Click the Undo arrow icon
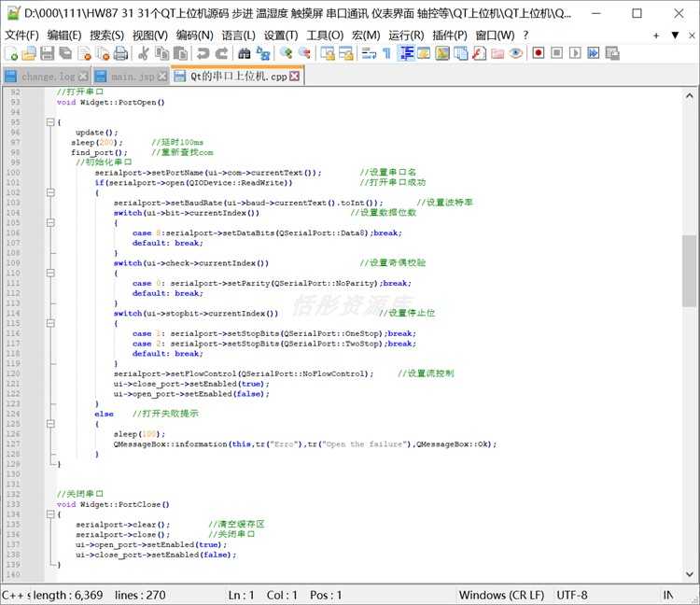 pyautogui.click(x=203, y=53)
